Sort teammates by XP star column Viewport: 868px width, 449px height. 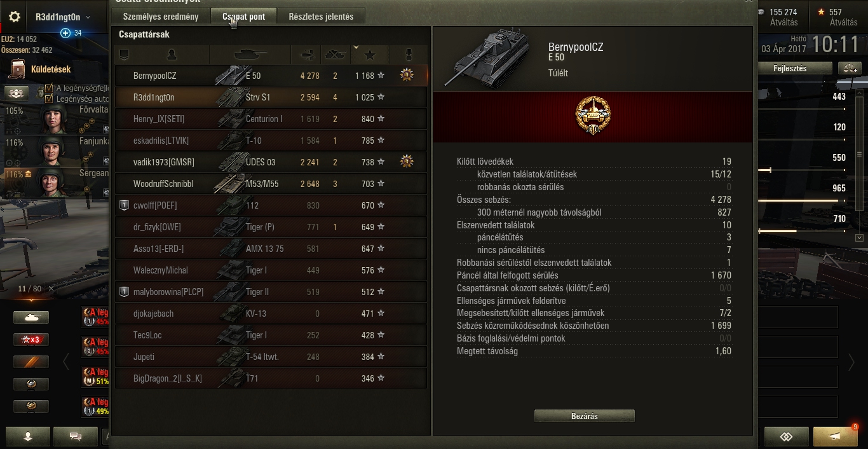370,55
